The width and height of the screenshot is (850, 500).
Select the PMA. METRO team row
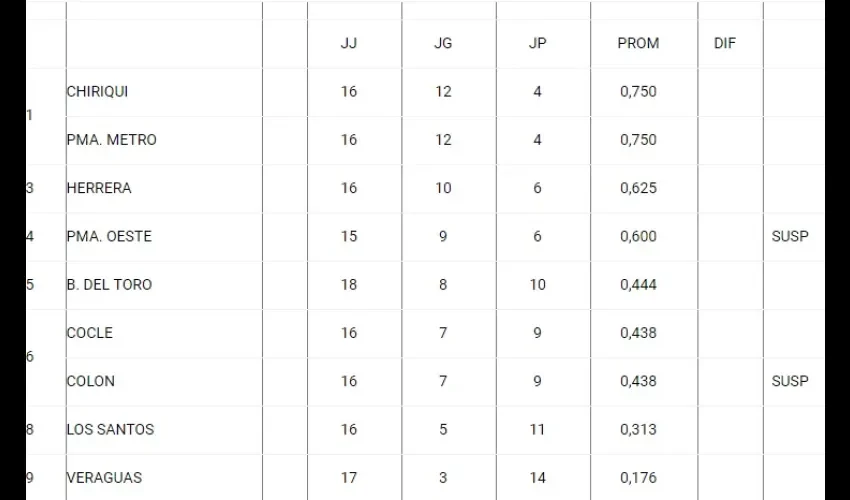[x=111, y=140]
